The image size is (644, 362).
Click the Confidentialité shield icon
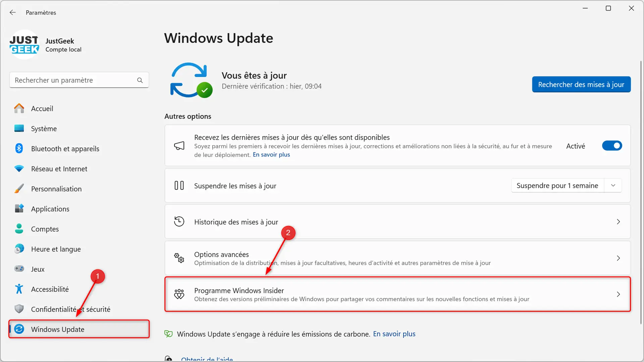click(x=19, y=309)
